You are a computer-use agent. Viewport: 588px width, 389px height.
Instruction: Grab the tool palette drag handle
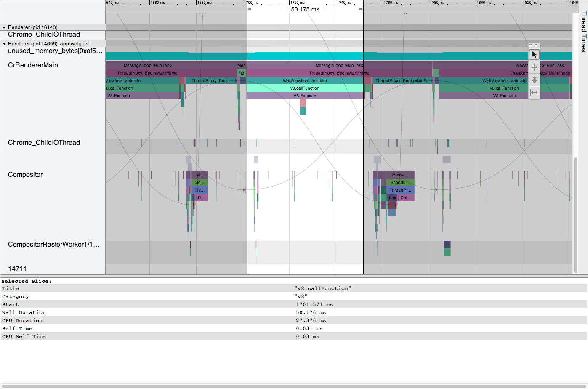[x=534, y=45]
